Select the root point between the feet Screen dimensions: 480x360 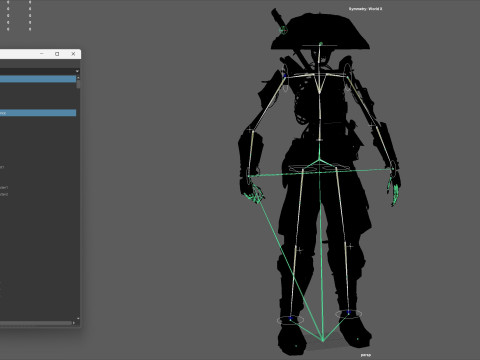point(323,341)
